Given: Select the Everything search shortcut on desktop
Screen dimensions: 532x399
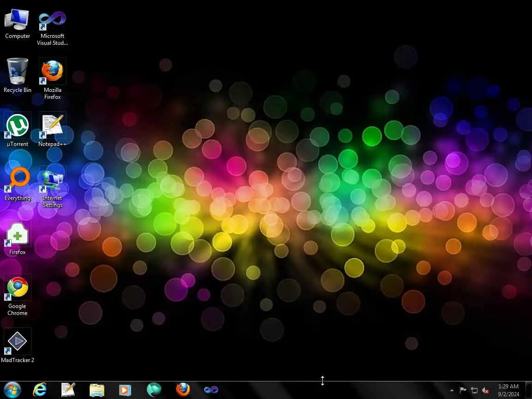Looking at the screenshot, I should (x=17, y=183).
